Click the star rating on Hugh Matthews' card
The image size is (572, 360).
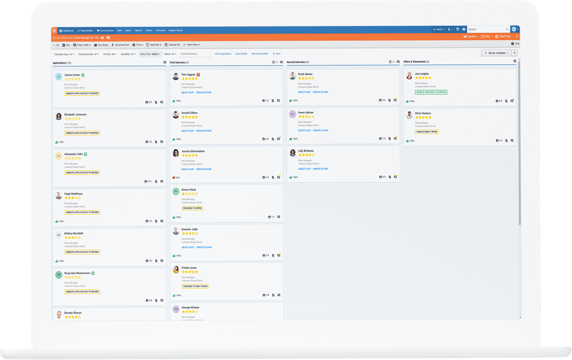(73, 198)
